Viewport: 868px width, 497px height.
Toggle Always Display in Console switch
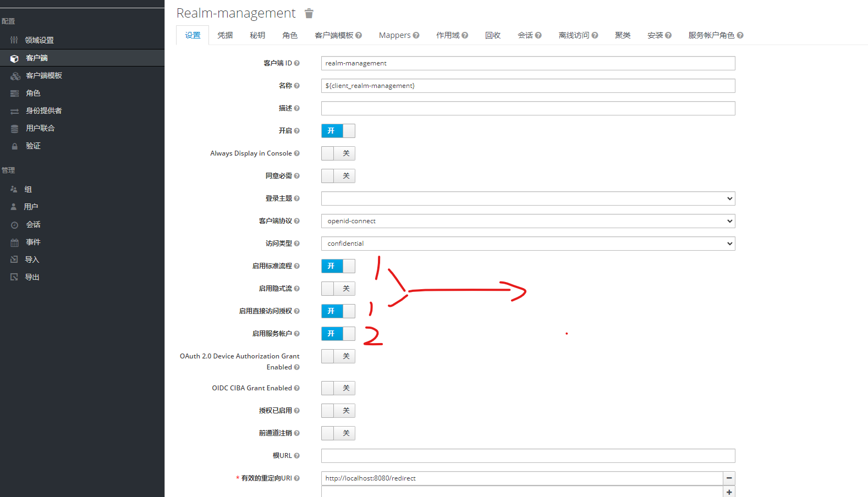[338, 153]
